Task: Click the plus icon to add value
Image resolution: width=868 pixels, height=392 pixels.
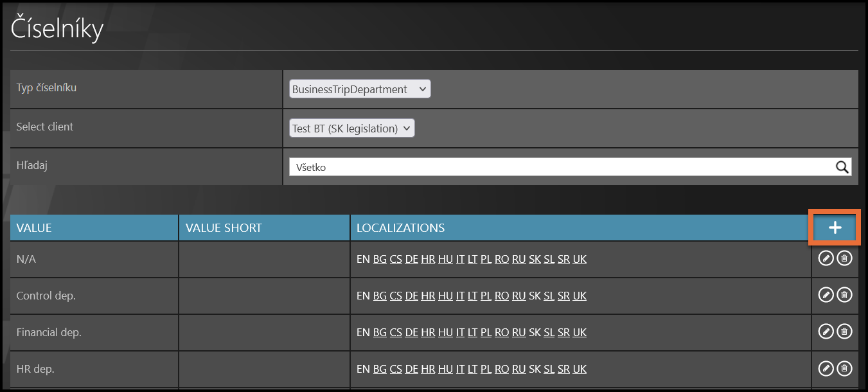Action: (x=834, y=227)
